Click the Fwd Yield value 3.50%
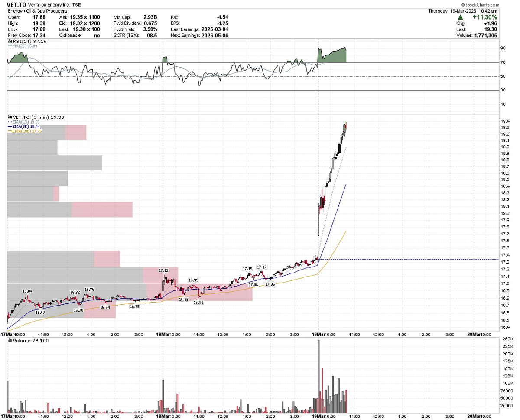Screen dimensions: 520x420 (149, 29)
